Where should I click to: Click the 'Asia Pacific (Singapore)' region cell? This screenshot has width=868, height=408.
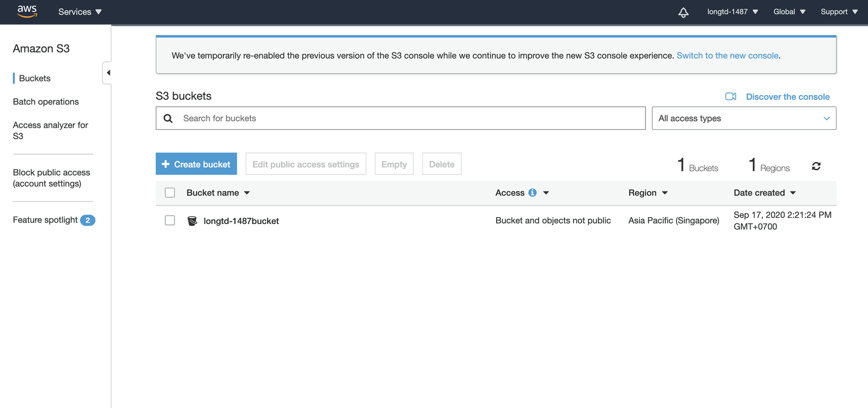click(x=674, y=220)
